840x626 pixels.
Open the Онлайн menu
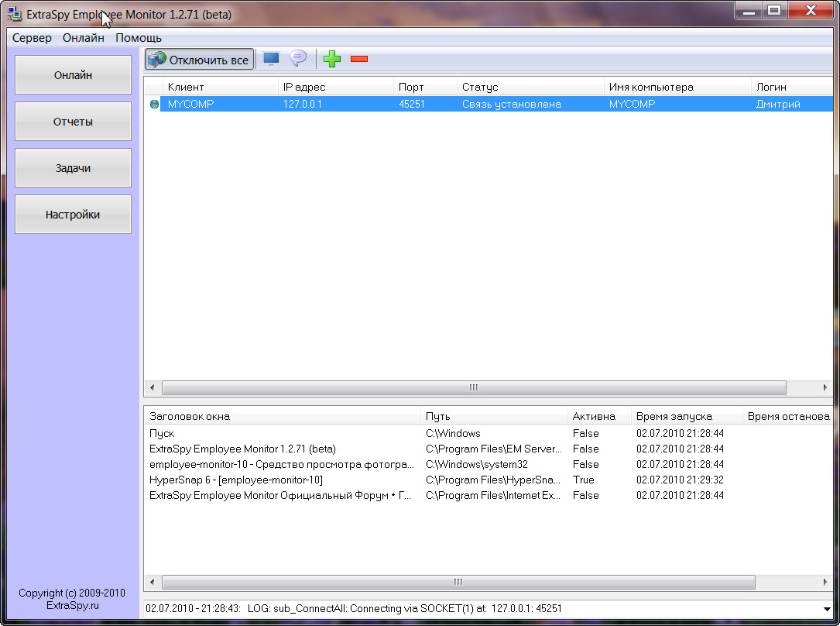84,38
